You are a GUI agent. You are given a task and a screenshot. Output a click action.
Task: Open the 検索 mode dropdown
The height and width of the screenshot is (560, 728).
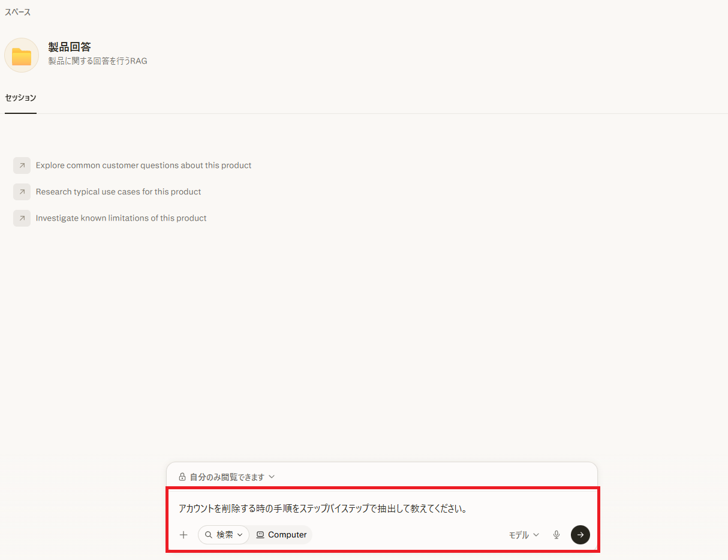point(224,535)
